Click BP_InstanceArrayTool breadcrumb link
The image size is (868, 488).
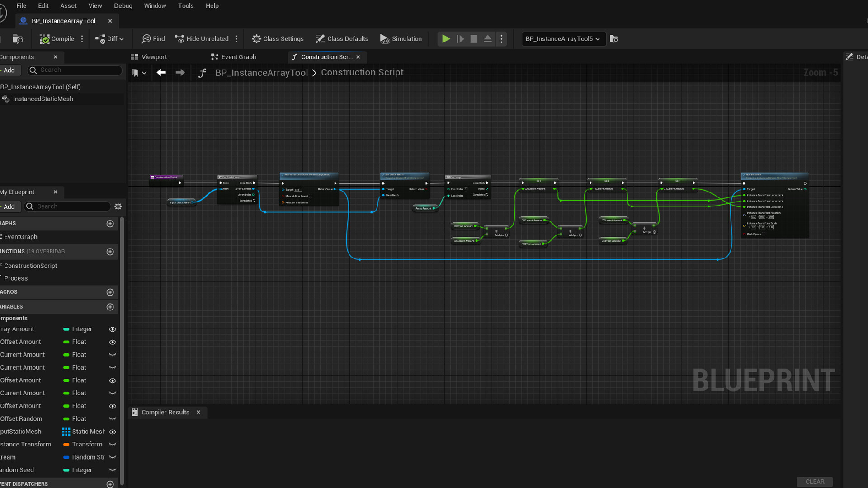(261, 73)
